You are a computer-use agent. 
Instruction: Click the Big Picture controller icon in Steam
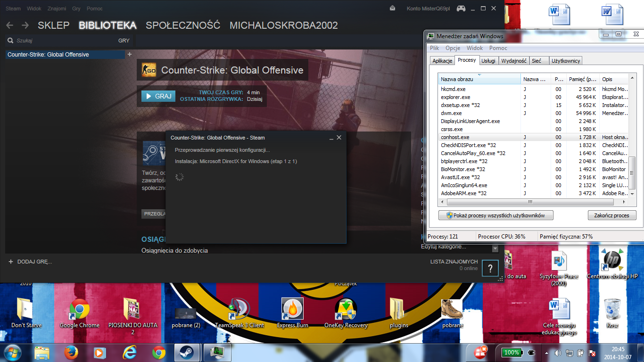click(461, 8)
